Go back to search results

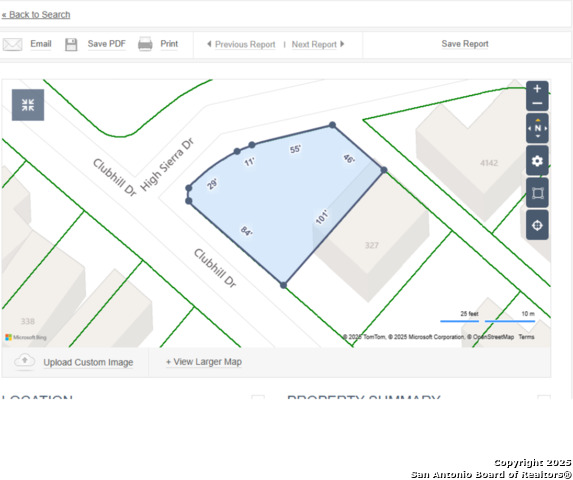(36, 15)
